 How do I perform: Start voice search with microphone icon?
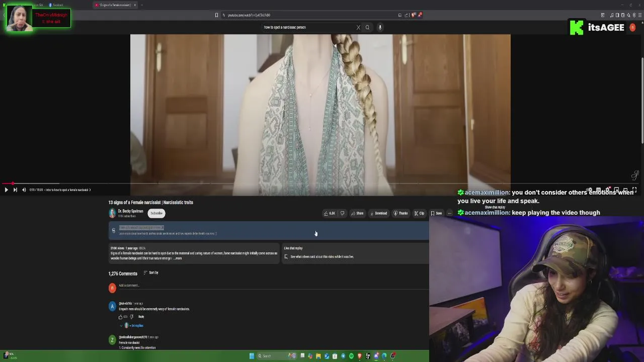[x=380, y=27]
